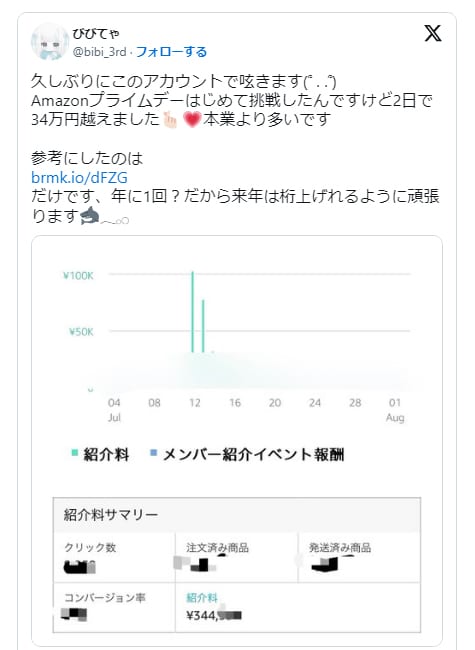
Task: Click the display name びびてゃ
Action: (x=96, y=33)
